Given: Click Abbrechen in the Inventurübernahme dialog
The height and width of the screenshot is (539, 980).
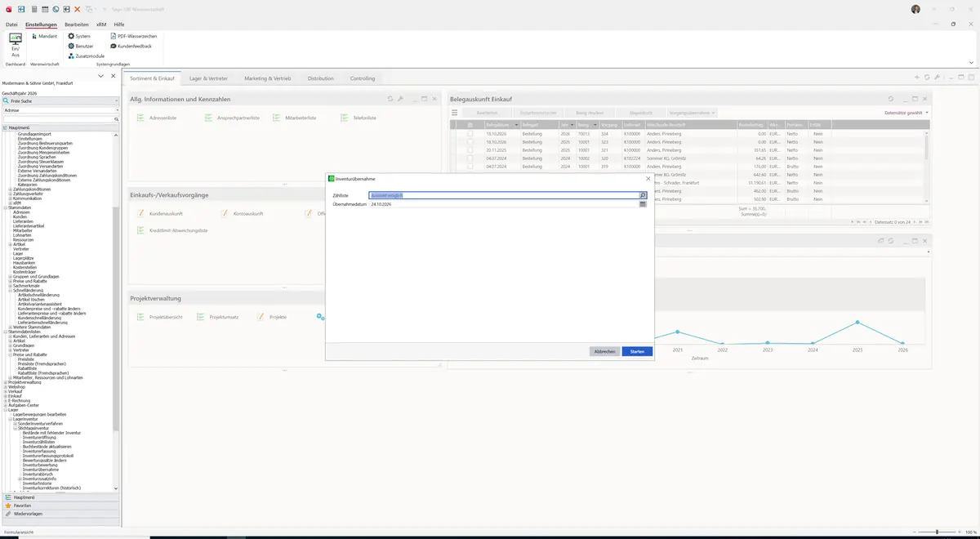Looking at the screenshot, I should coord(604,351).
